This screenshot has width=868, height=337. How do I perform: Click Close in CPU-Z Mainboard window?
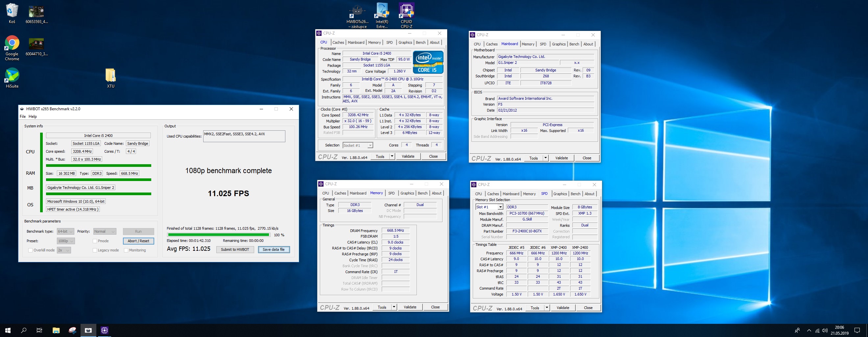pyautogui.click(x=587, y=158)
